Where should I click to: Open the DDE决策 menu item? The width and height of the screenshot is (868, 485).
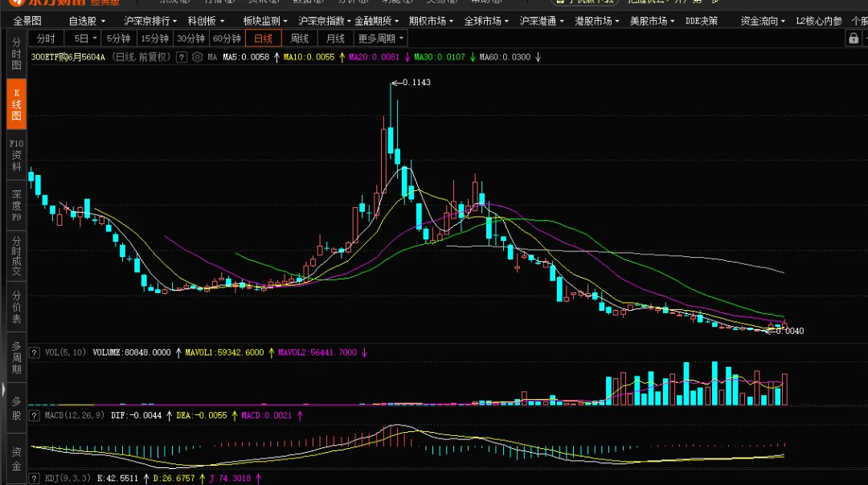click(702, 21)
